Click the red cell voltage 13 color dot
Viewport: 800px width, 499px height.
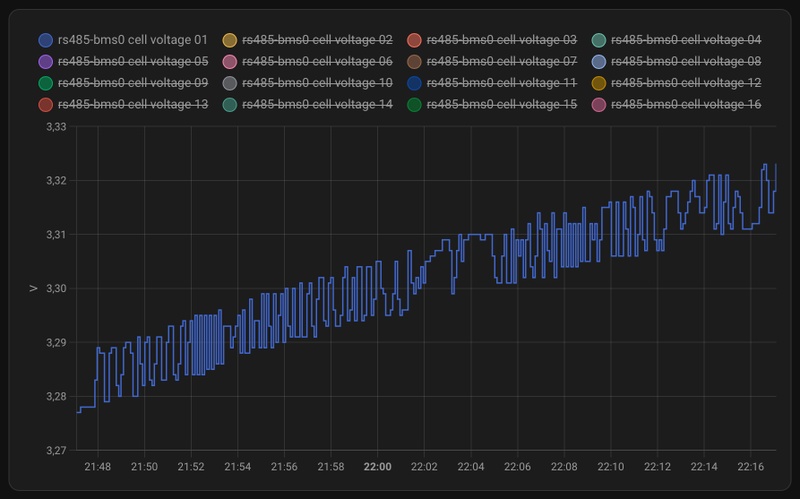point(45,105)
